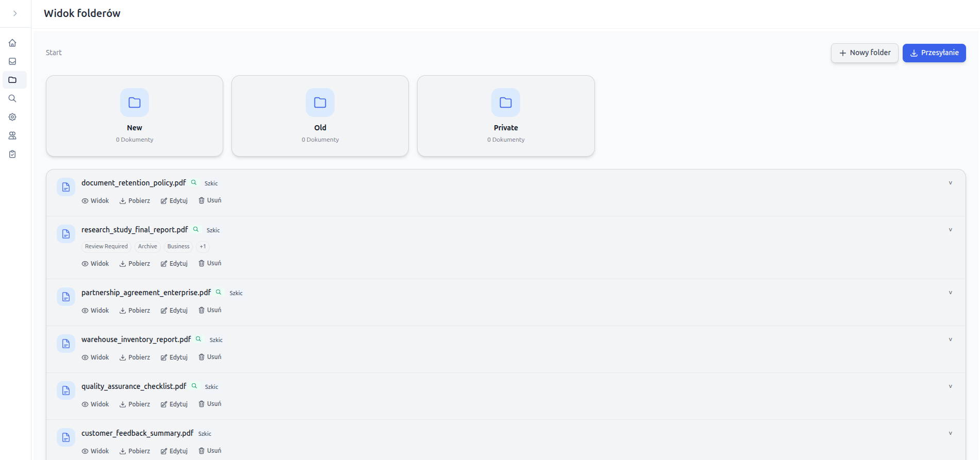Click the green magnifier beside warehouse_inventory_report.pdf
This screenshot has height=460, width=980.
pyautogui.click(x=198, y=339)
